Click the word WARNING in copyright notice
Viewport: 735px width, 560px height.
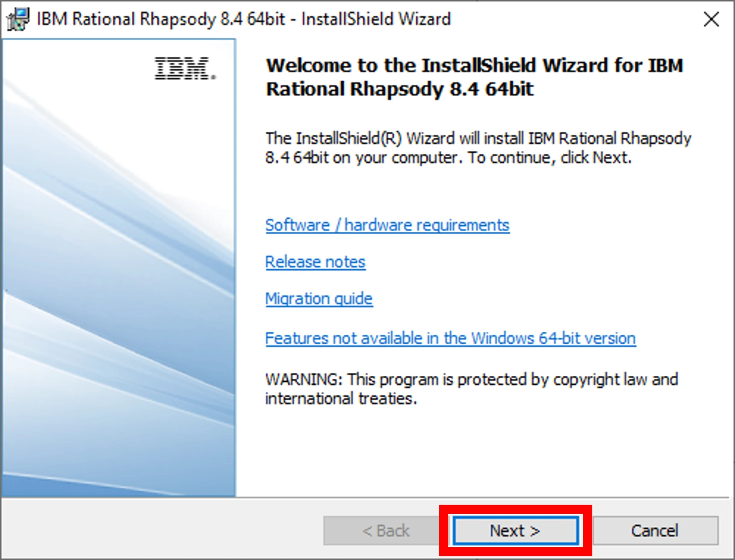coord(304,379)
